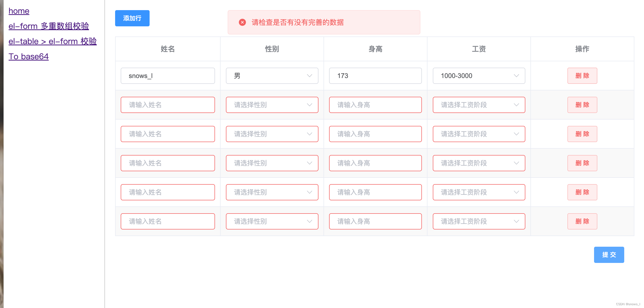The image size is (644, 308).
Task: Open the 请选择性别 dropdown in second row
Action: coord(271,105)
